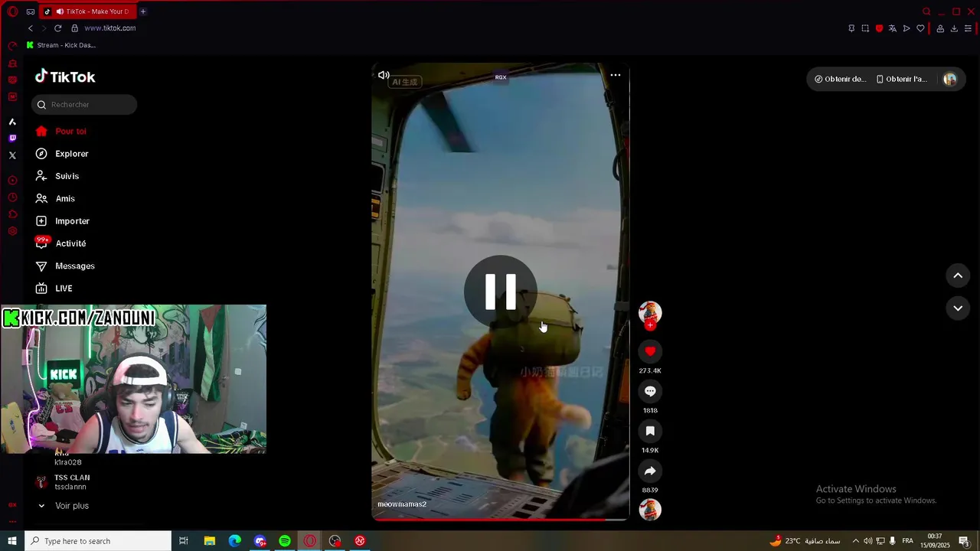Pause the playing video
The width and height of the screenshot is (980, 551).
501,292
